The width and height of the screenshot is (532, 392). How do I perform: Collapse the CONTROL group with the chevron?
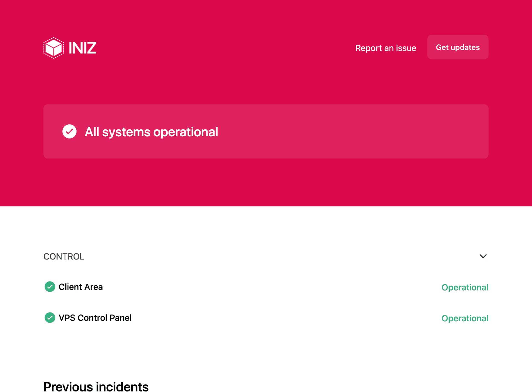coord(483,256)
